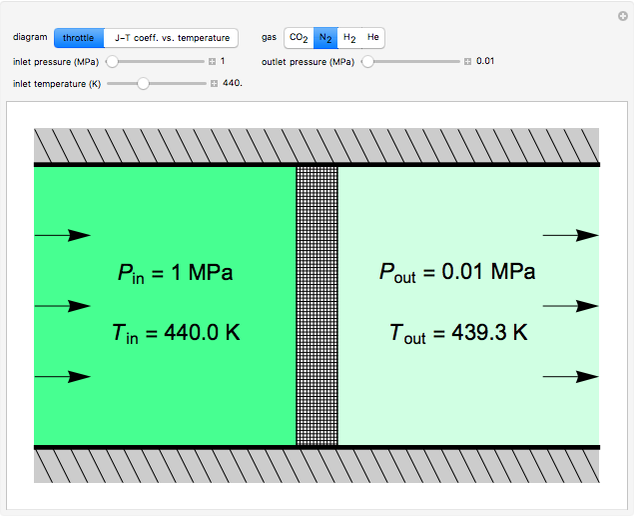Choose CO2 as the gas
This screenshot has height=518, width=634.
tap(298, 38)
